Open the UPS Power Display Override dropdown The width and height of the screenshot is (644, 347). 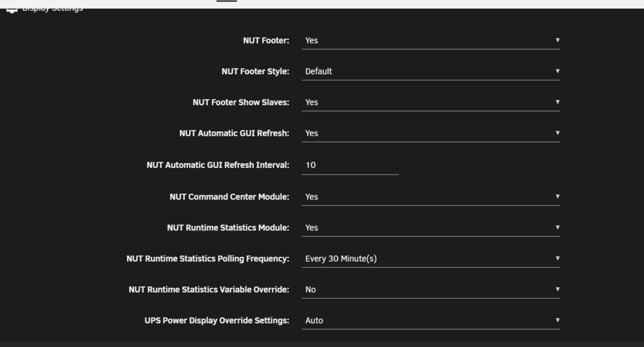[431, 321]
